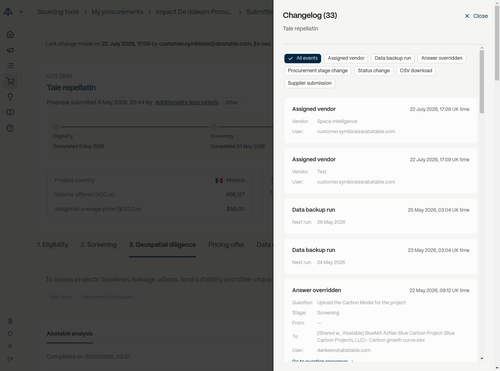Viewport: 500px width, 371px height.
Task: Filter changelog by CSV download
Action: (x=416, y=71)
